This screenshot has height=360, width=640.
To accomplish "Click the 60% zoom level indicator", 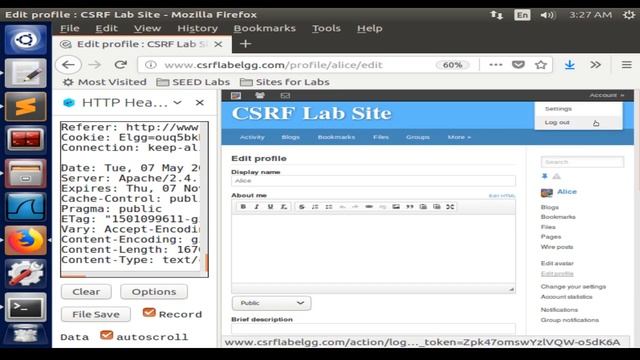I will pyautogui.click(x=452, y=64).
